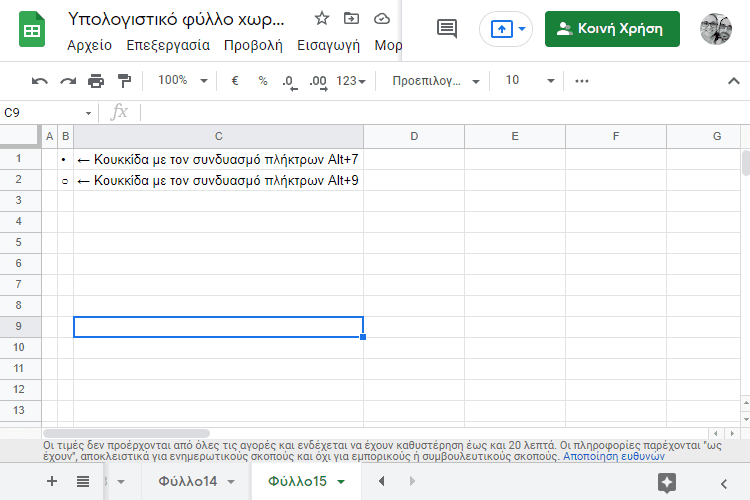Click cell with Alt+7 bullet text
Screen dimensions: 750x500
point(219,159)
